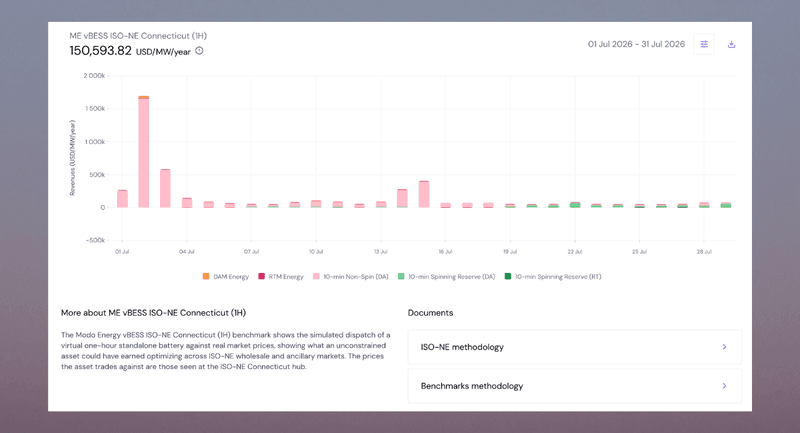Toggle DAM Energy legend series

click(226, 276)
